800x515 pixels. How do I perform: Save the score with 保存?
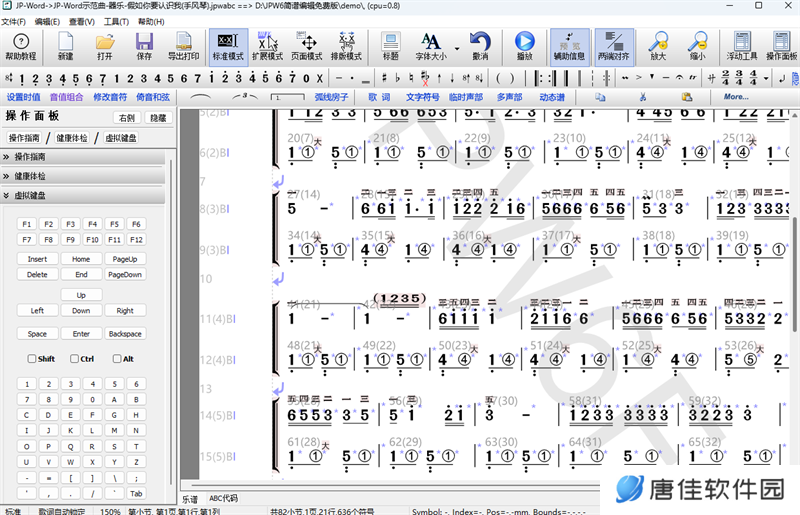(x=144, y=47)
